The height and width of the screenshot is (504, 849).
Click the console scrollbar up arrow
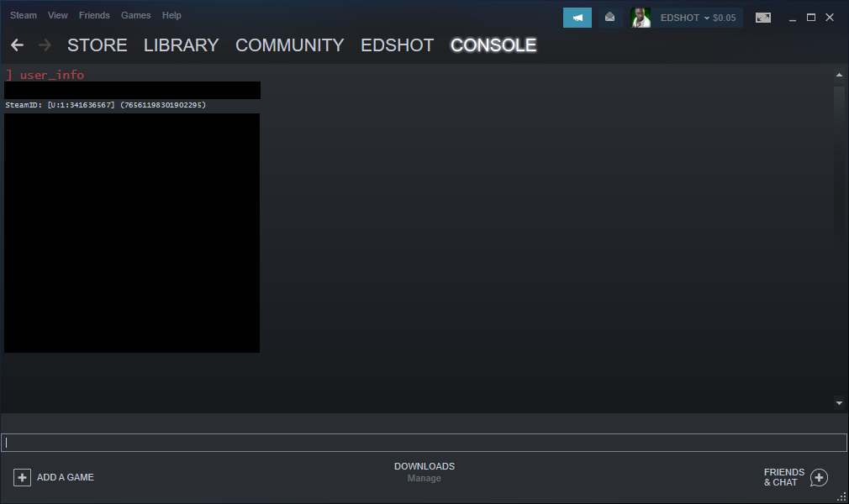[x=839, y=76]
